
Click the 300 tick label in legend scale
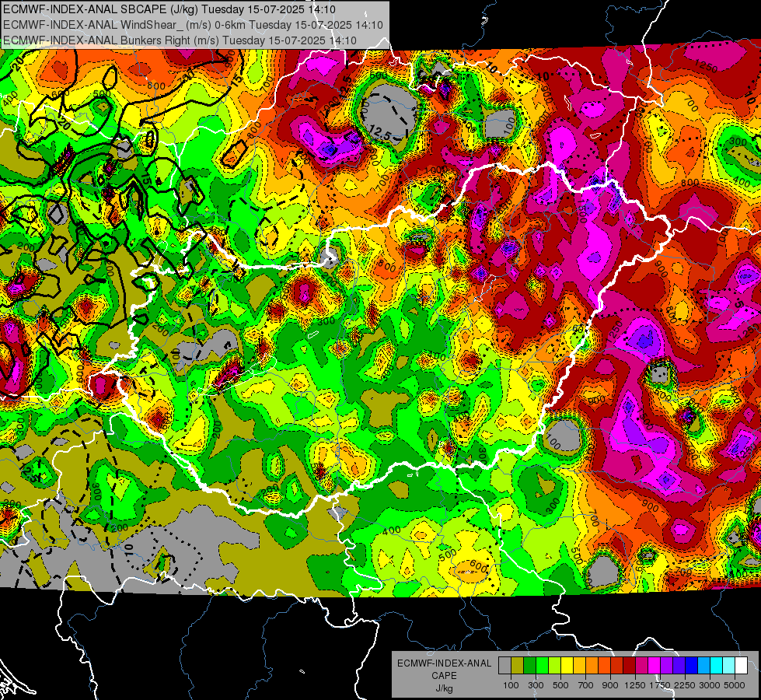[536, 685]
